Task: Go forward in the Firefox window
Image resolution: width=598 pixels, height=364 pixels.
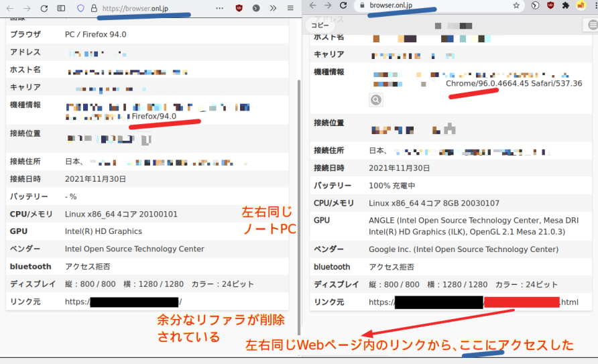Action: pos(27,8)
